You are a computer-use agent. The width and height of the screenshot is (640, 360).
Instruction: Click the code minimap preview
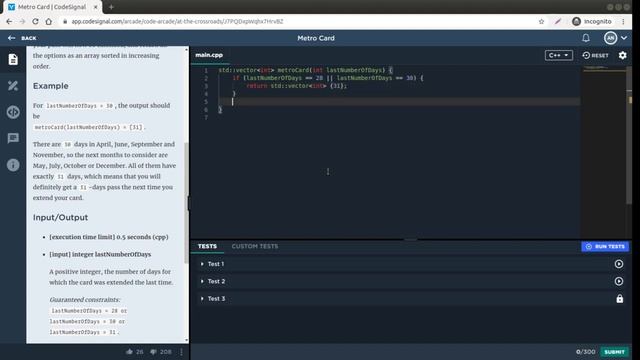pos(603,69)
